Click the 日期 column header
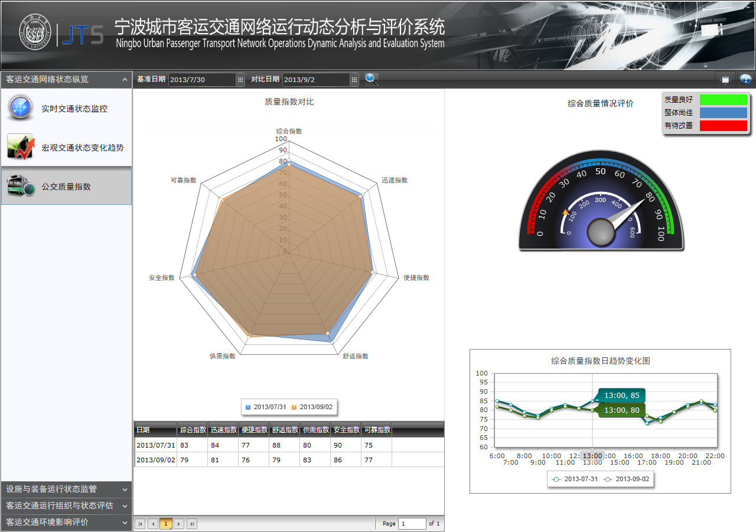 pos(156,430)
